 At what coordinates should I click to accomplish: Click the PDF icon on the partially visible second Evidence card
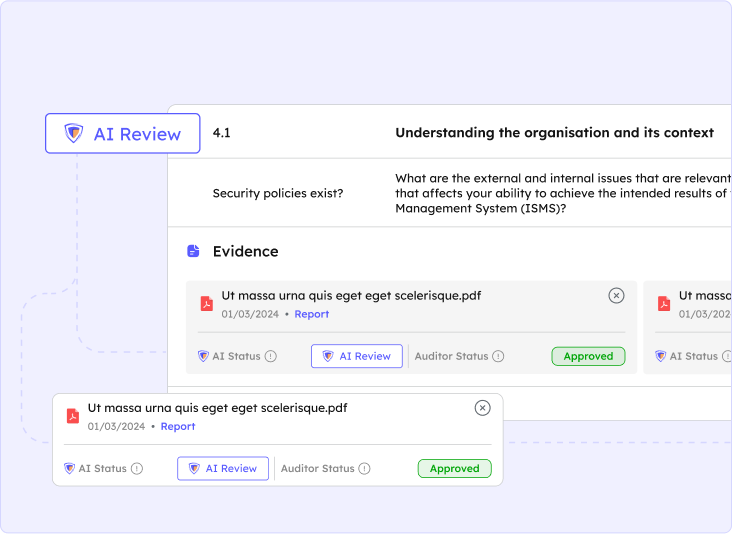[663, 304]
